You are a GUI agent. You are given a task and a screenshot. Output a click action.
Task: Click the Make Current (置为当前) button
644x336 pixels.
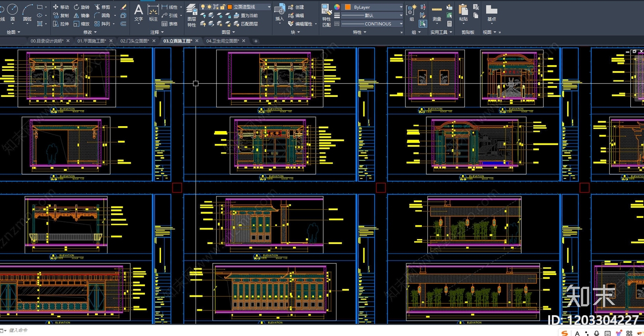pos(246,15)
